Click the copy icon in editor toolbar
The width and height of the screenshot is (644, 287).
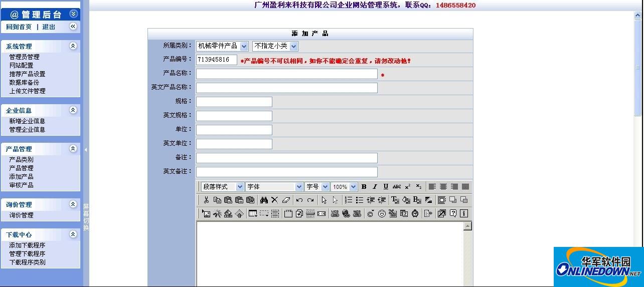(x=217, y=200)
